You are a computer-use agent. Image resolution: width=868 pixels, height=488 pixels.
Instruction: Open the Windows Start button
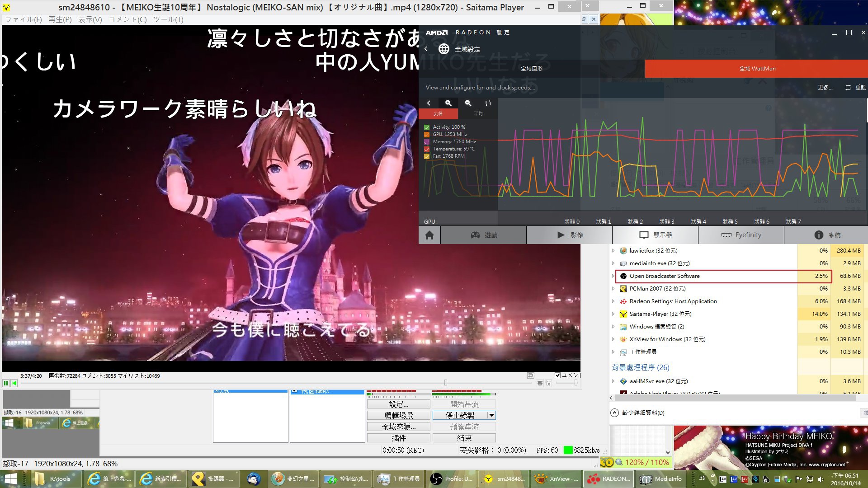coord(10,479)
